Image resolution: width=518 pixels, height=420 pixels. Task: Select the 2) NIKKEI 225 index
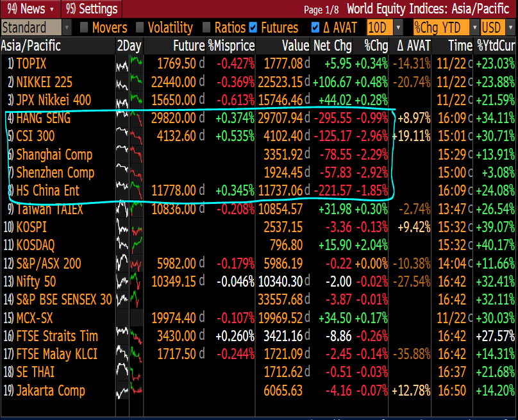pos(40,82)
